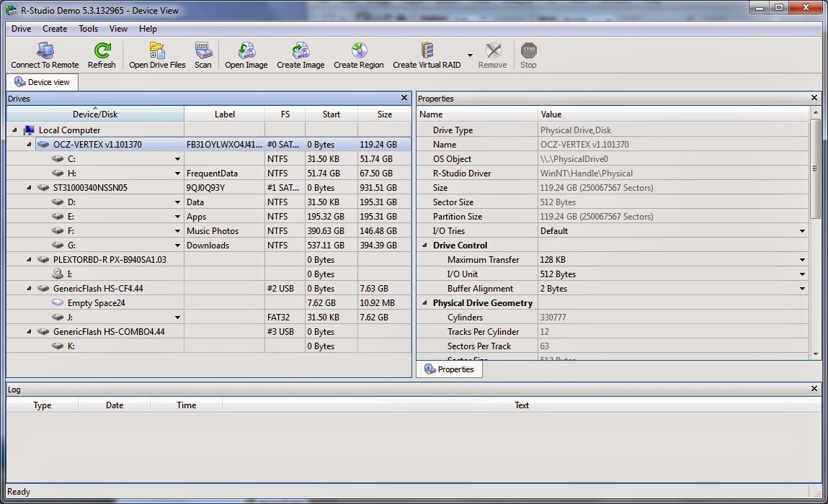The height and width of the screenshot is (504, 828).
Task: Open the Maximum Transfer value dropdown
Action: point(802,260)
